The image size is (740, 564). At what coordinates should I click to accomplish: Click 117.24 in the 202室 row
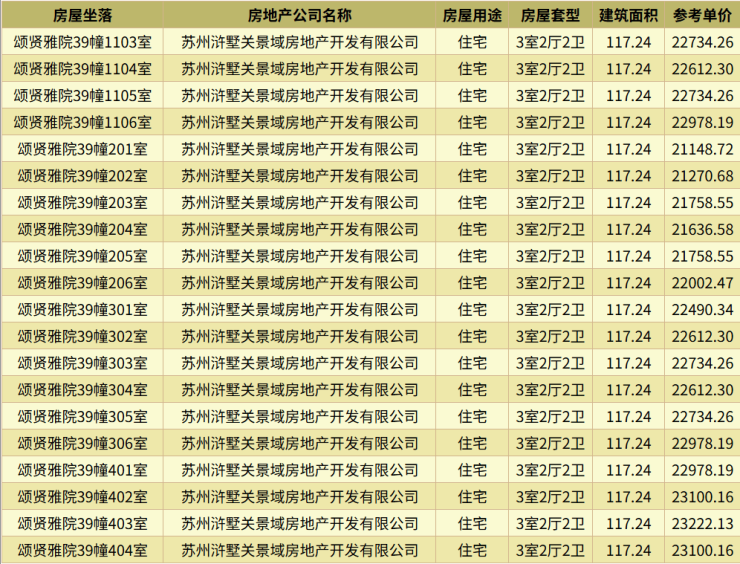tap(629, 176)
